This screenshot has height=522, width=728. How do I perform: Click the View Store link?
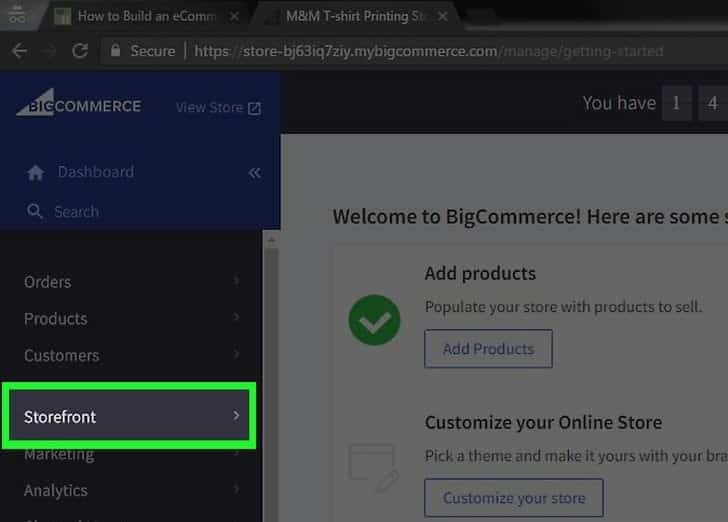(209, 108)
